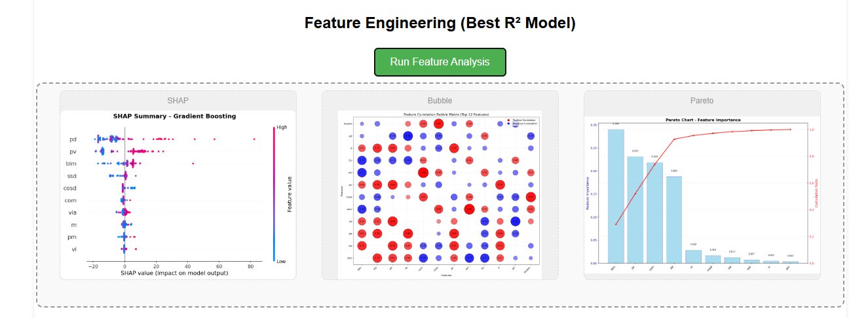Open the Pareto chart image
The image size is (868, 318).
point(702,195)
